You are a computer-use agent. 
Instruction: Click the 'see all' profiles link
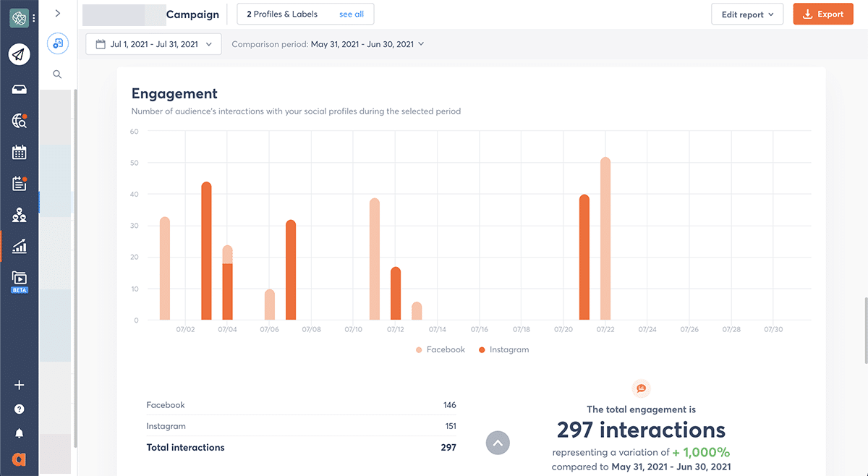point(352,14)
